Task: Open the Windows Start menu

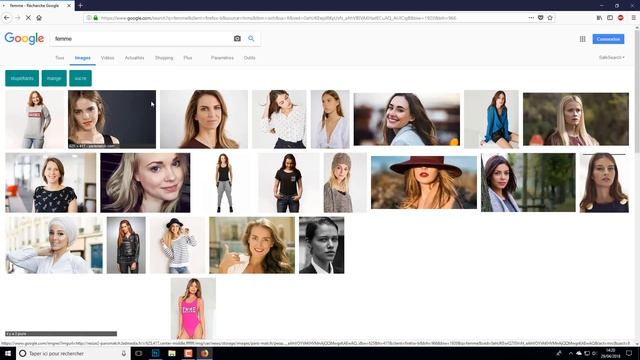Action: [x=8, y=353]
